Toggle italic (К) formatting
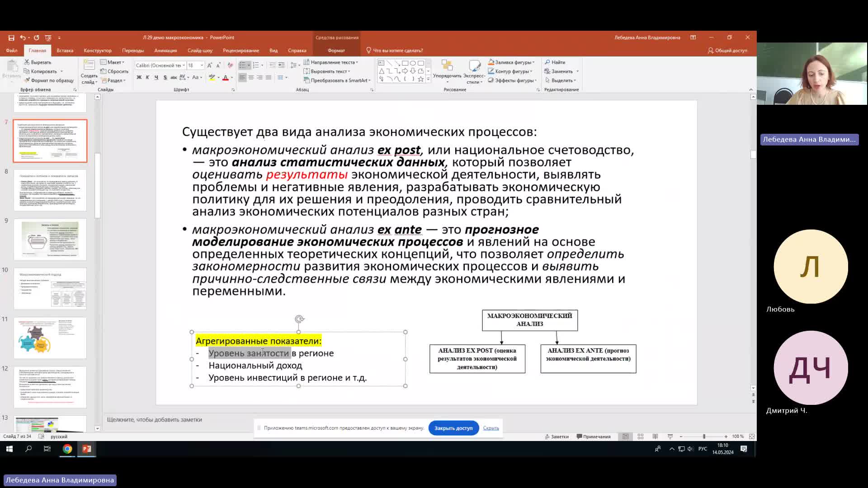The image size is (868, 488). coord(147,78)
